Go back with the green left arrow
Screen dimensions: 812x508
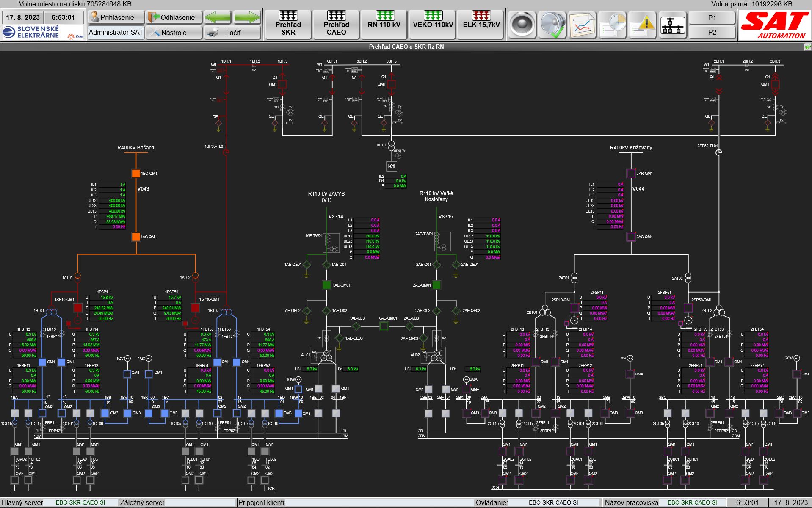(218, 17)
